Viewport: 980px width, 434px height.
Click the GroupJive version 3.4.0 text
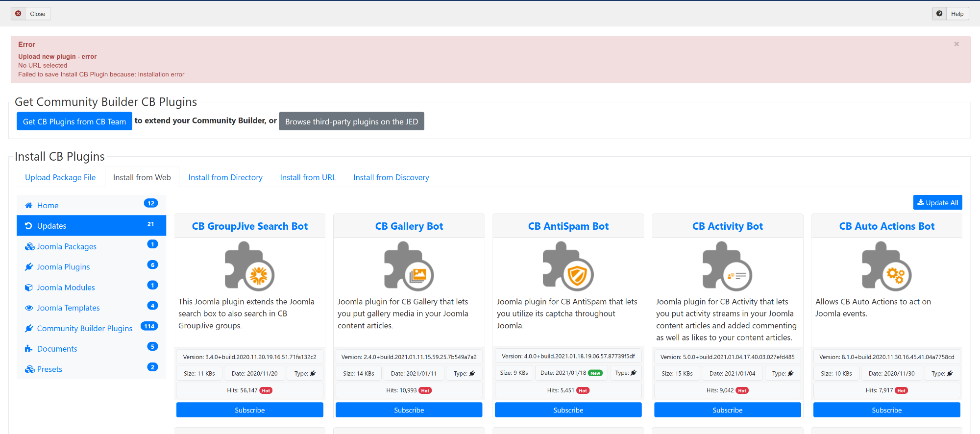(249, 357)
